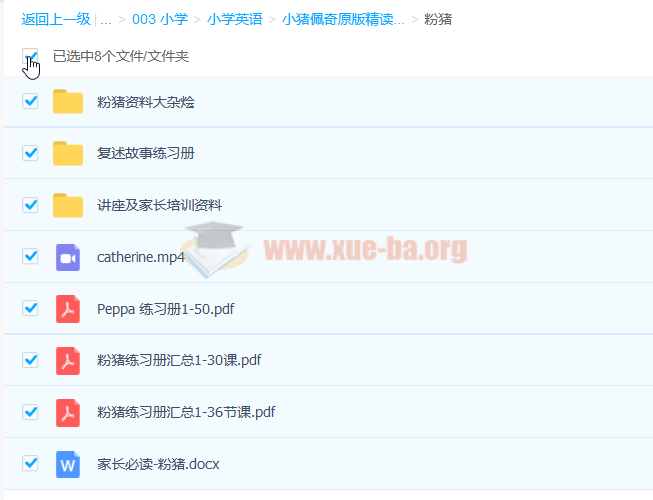Click the 粉猪练习册汇总1-36节课.pdf PDF icon
This screenshot has width=653, height=500.
point(68,412)
